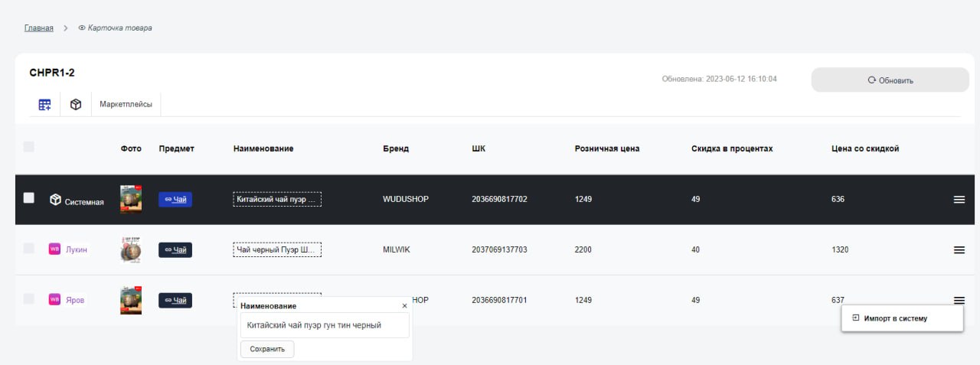
Task: Switch to the Маркетплейсы tab
Action: click(x=126, y=104)
